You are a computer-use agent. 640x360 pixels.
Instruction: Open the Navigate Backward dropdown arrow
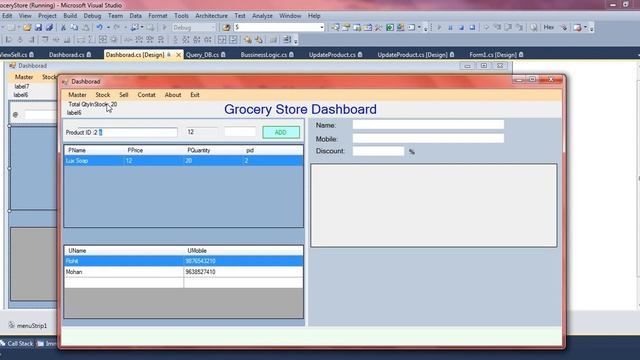click(x=142, y=27)
